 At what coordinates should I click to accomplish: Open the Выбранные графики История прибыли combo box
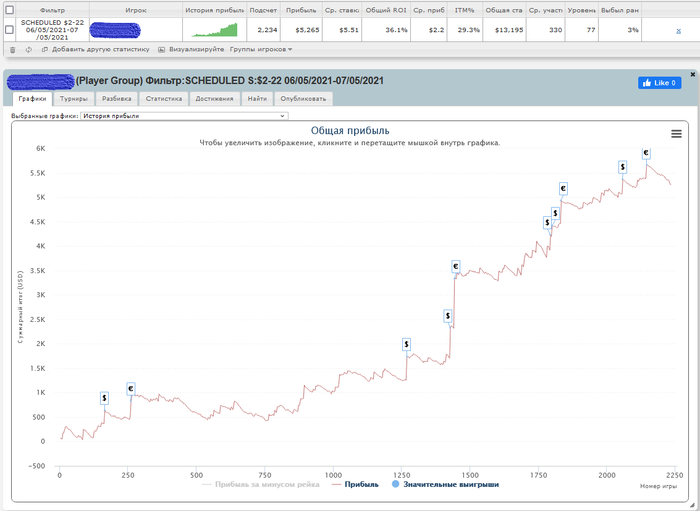[x=184, y=116]
